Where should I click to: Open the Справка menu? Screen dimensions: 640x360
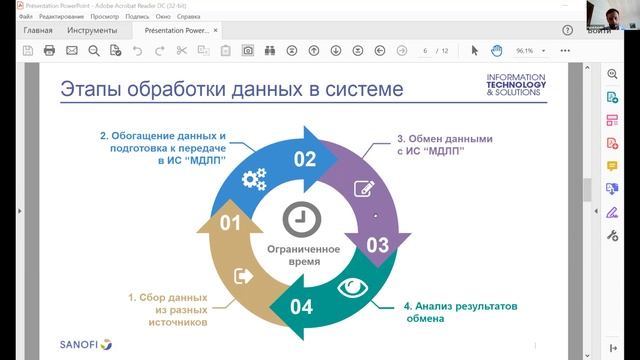tap(189, 16)
